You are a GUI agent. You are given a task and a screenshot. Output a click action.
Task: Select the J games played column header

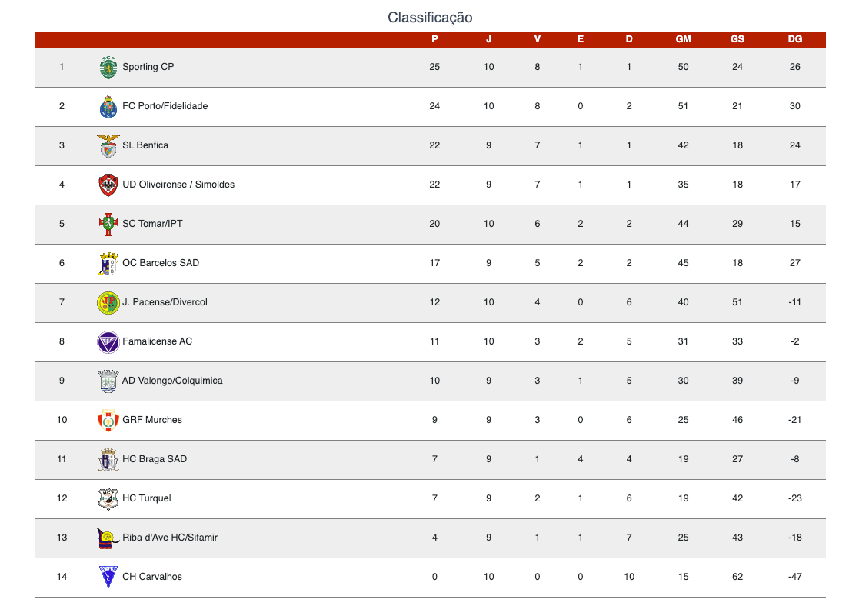(x=488, y=39)
